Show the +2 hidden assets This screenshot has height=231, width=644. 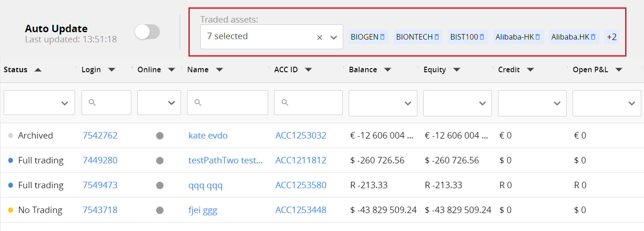click(612, 37)
